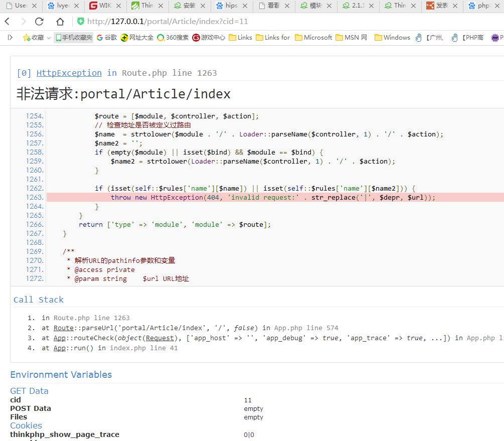The image size is (504, 441).
Task: Expand the 收藏 dropdown arrow
Action: click(x=49, y=38)
